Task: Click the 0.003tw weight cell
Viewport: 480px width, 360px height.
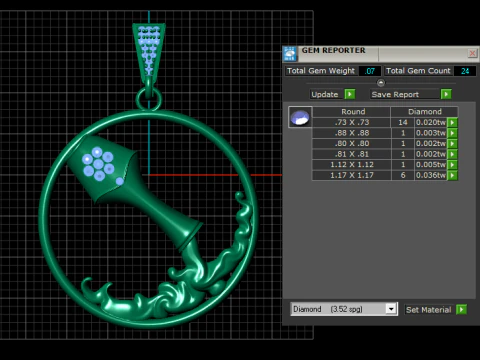Action: point(431,133)
